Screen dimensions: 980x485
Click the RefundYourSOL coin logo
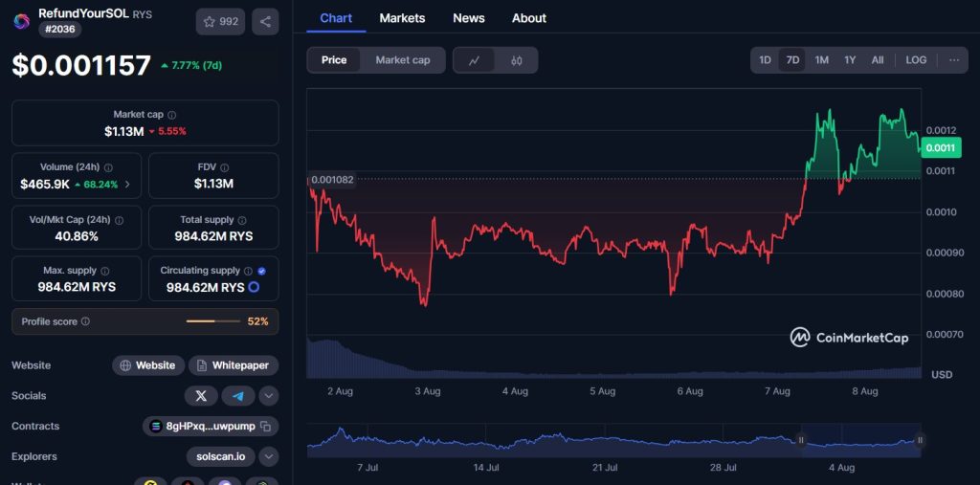[x=21, y=21]
